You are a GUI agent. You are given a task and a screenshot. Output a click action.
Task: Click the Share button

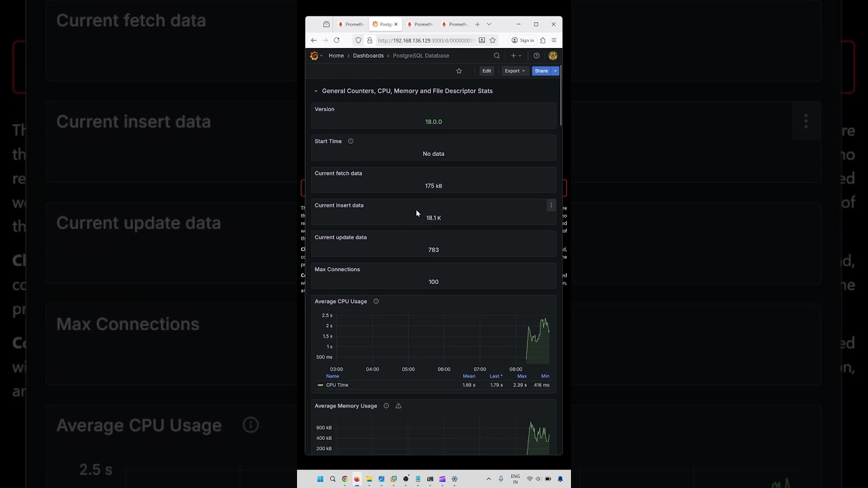541,70
